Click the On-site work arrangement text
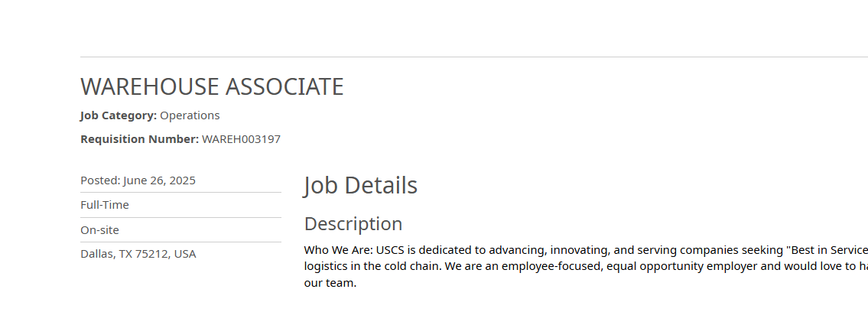868x312 pixels. point(99,229)
